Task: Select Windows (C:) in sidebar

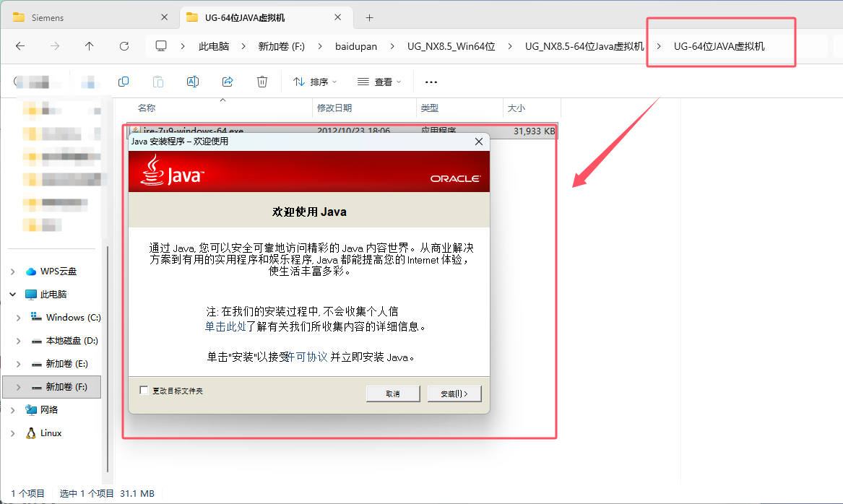Action: pyautogui.click(x=66, y=318)
